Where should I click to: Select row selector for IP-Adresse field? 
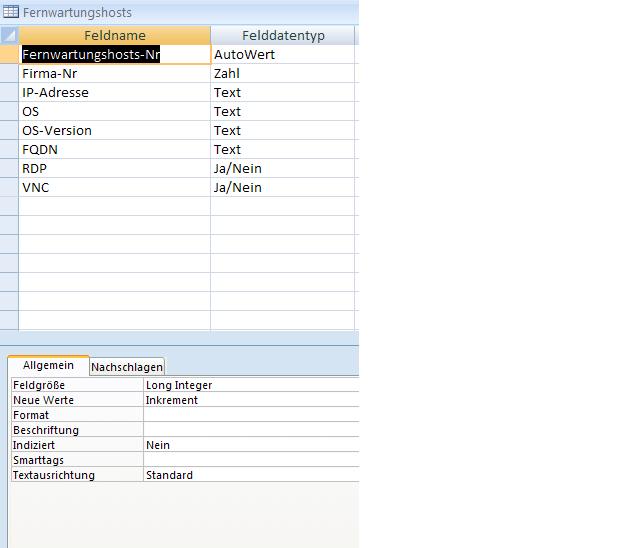pyautogui.click(x=9, y=93)
